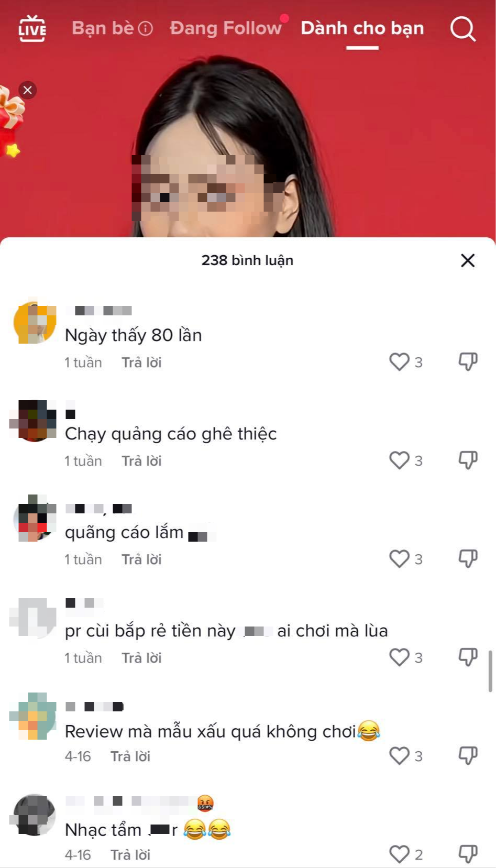Viewport: 496px width, 868px height.
Task: Like the "Nhạc tẩm" comment
Action: coord(399,854)
